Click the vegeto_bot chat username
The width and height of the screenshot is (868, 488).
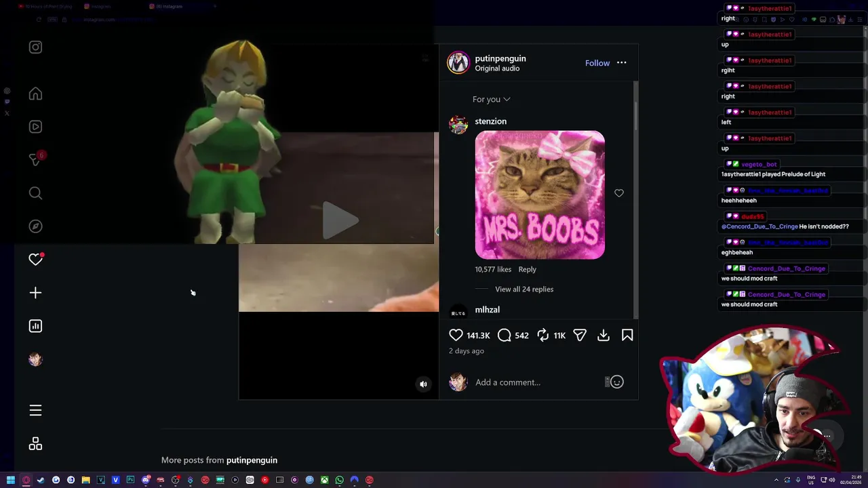pyautogui.click(x=758, y=165)
